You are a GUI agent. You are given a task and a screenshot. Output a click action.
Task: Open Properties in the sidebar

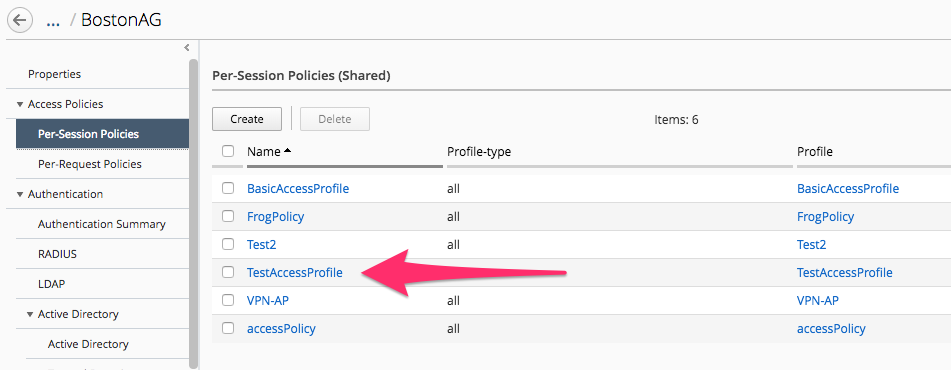[x=55, y=74]
